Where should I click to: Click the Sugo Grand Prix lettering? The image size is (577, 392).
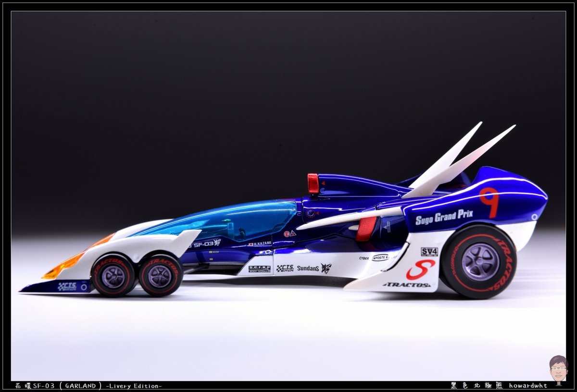tap(444, 217)
